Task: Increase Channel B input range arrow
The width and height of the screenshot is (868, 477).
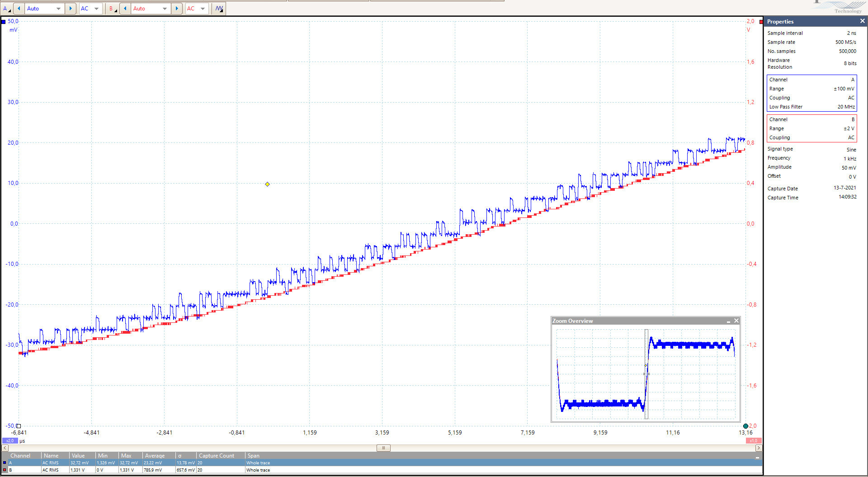Action: point(177,9)
